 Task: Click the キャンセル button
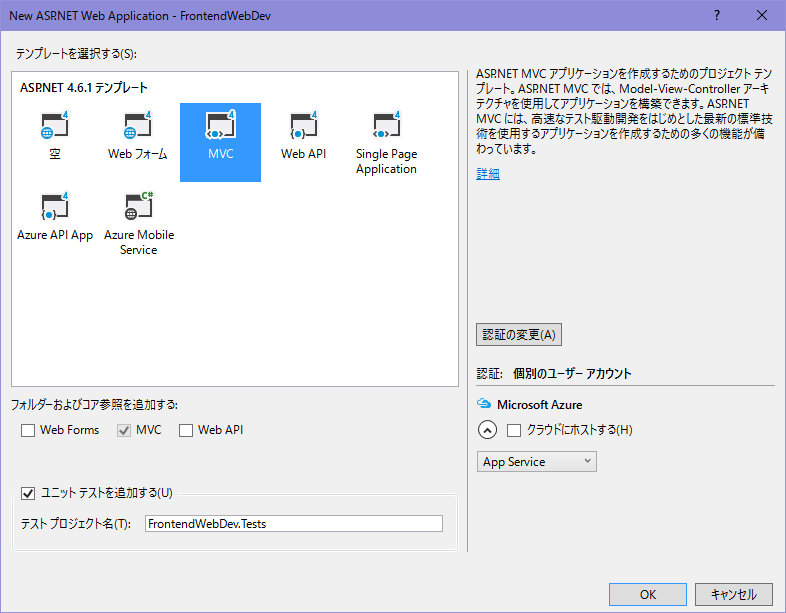click(734, 594)
